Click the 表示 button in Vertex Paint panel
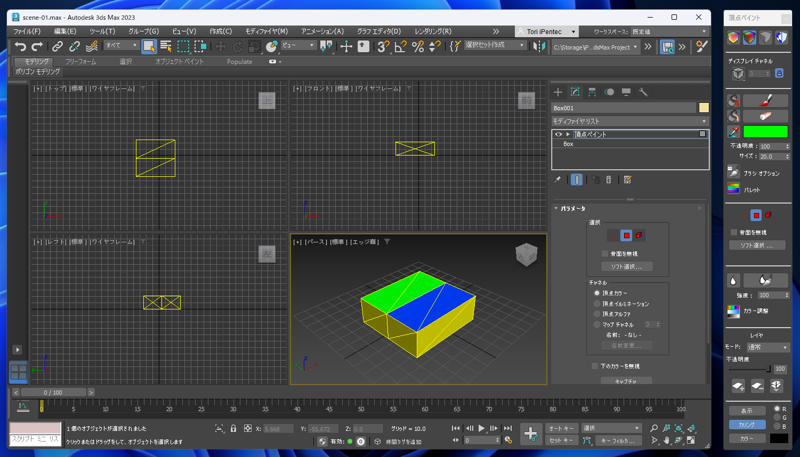Image resolution: width=800 pixels, height=457 pixels. [x=746, y=411]
